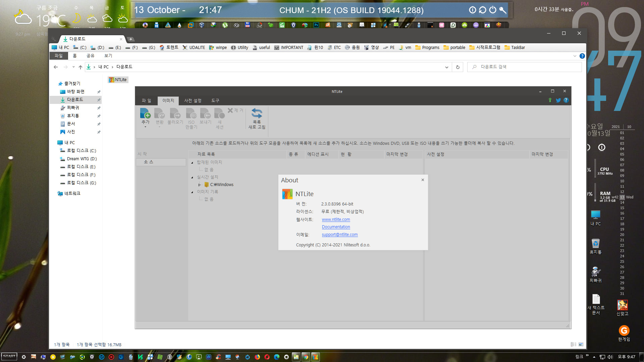Click the Chrome icon in the taskbar

coord(306,357)
